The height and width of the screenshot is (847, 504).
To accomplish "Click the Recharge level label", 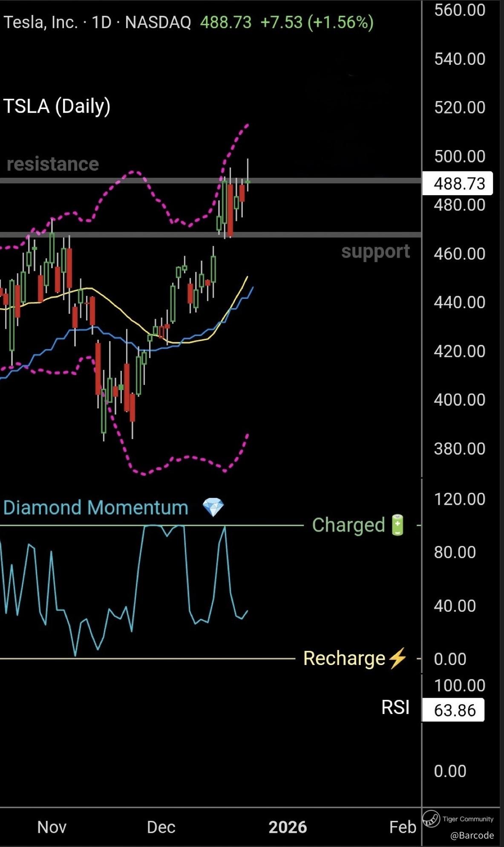I will (344, 658).
